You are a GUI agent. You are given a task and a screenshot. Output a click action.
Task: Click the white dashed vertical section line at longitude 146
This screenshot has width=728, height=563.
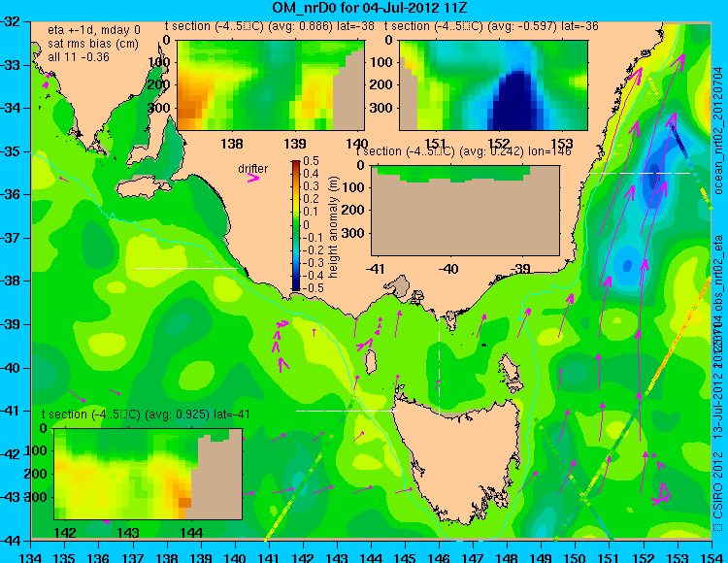(439, 357)
